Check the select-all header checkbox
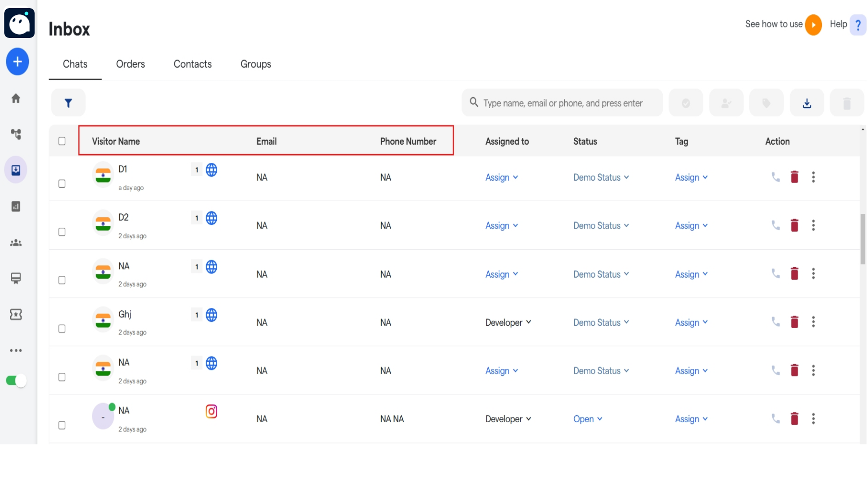The image size is (868, 490). pos(62,141)
